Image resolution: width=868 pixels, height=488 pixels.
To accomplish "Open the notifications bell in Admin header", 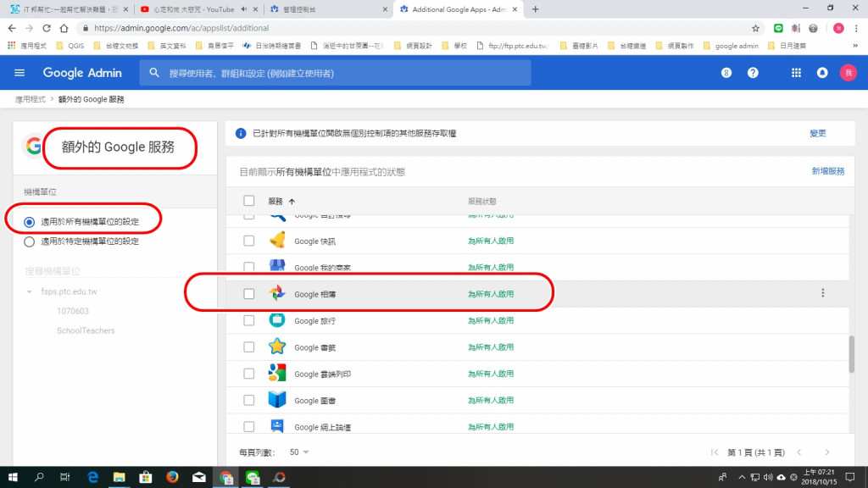I will pos(822,73).
